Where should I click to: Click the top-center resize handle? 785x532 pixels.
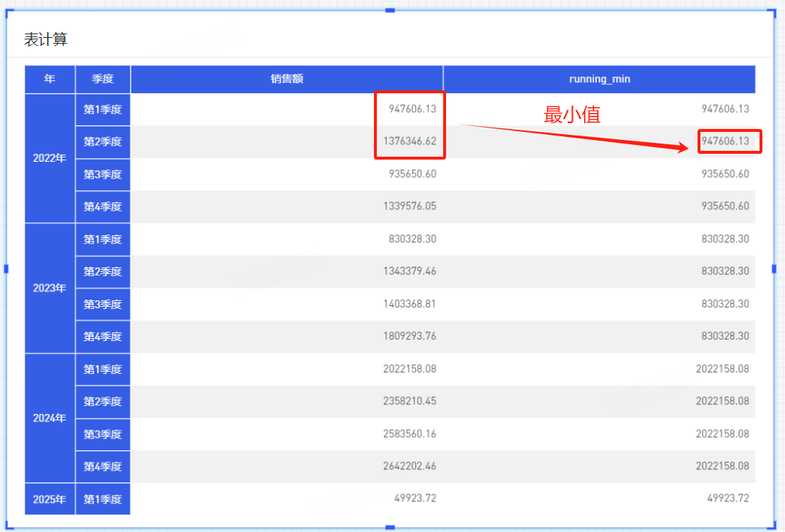click(x=390, y=10)
